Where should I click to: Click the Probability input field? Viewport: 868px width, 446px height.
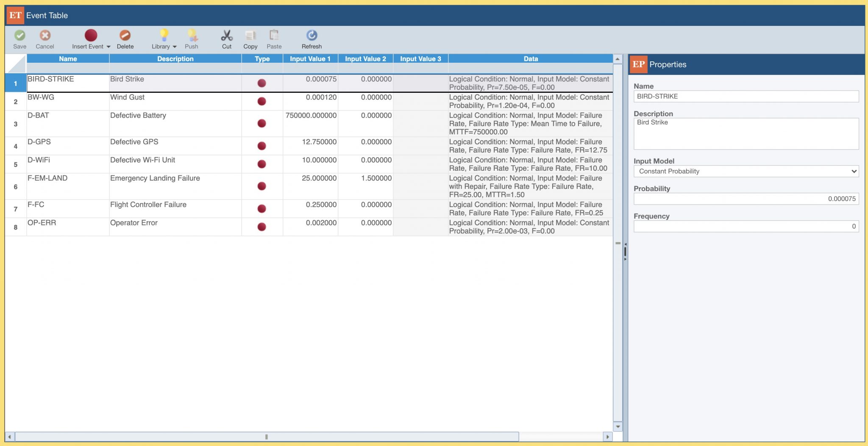746,199
